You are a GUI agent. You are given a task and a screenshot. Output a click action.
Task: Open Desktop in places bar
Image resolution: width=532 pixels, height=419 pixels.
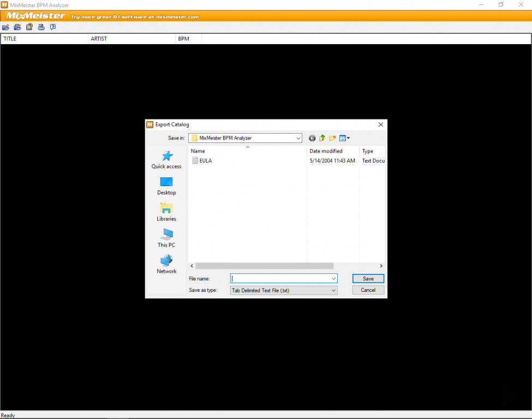click(166, 186)
